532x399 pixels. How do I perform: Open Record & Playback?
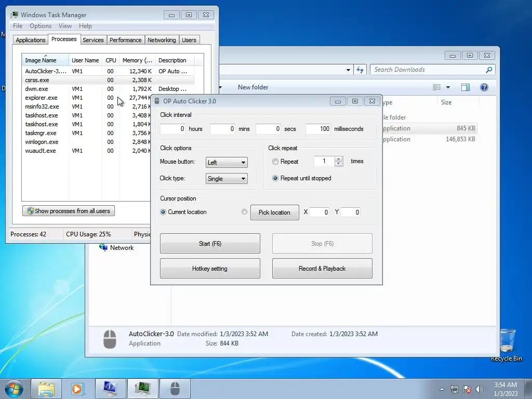pos(322,269)
